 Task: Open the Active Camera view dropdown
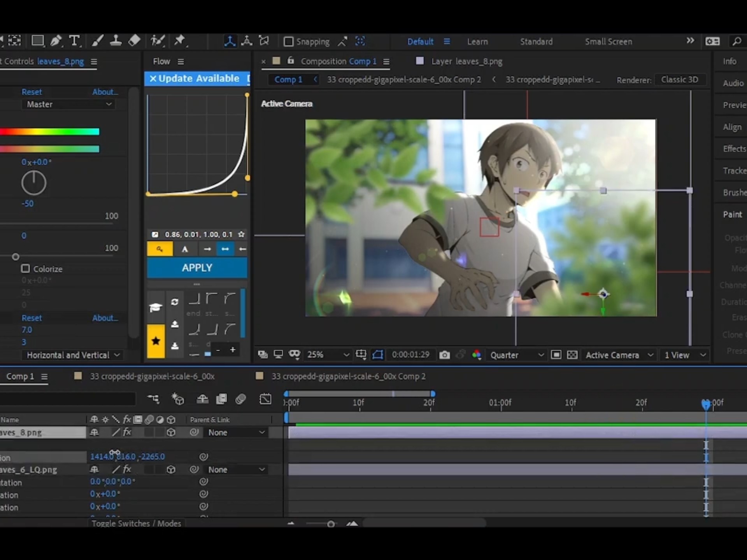click(619, 355)
